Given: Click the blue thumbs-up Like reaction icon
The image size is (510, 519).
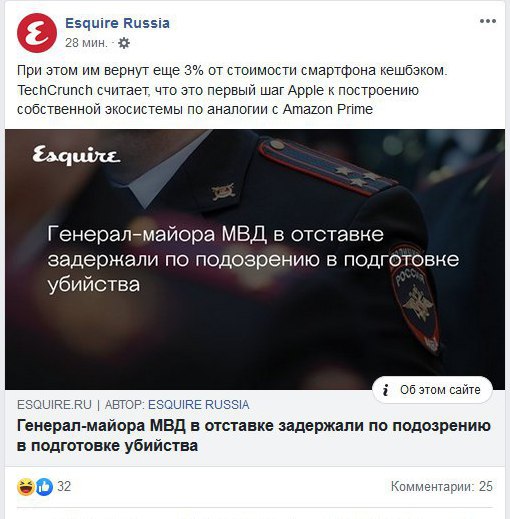Looking at the screenshot, I should click(44, 487).
